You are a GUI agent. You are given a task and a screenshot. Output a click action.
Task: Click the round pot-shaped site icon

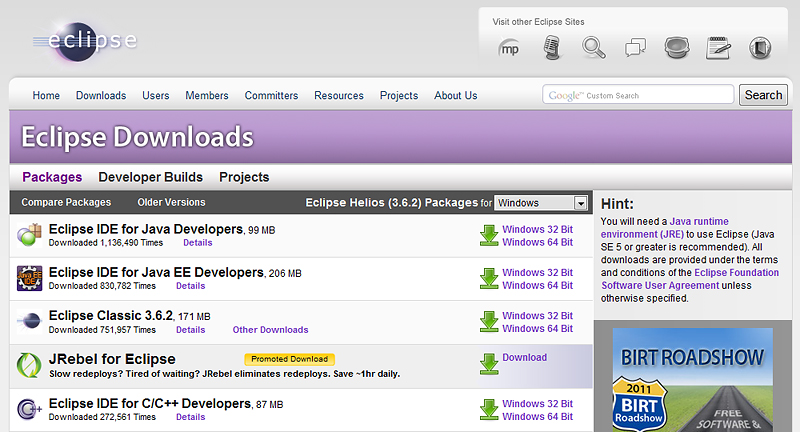677,48
